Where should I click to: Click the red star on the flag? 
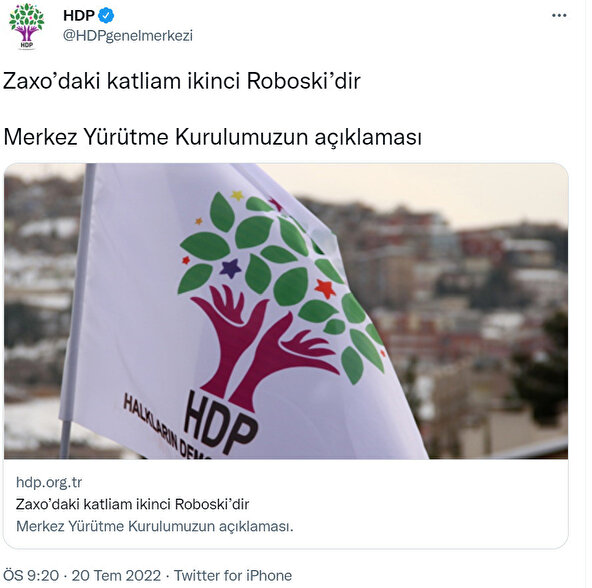(325, 289)
